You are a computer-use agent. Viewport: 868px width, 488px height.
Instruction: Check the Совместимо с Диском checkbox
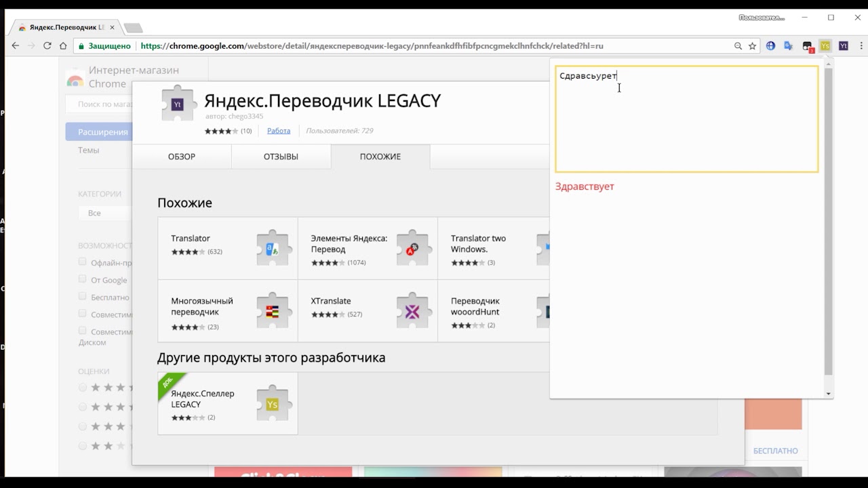pos(83,331)
